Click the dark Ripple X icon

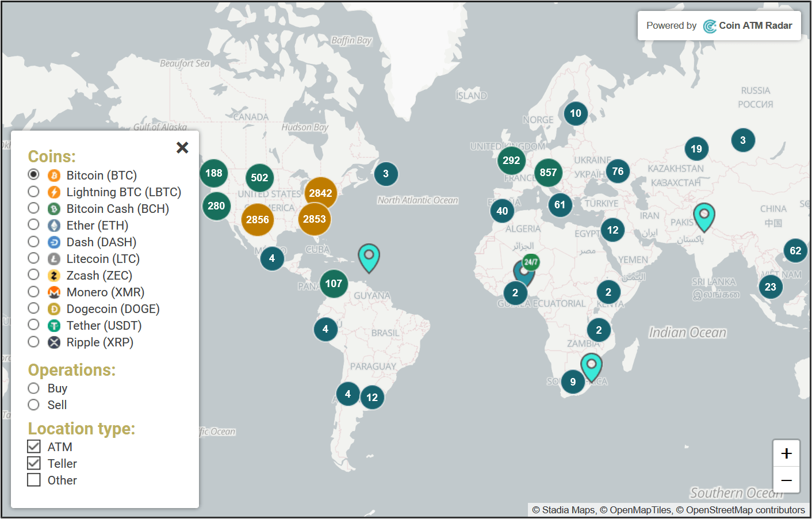click(54, 342)
